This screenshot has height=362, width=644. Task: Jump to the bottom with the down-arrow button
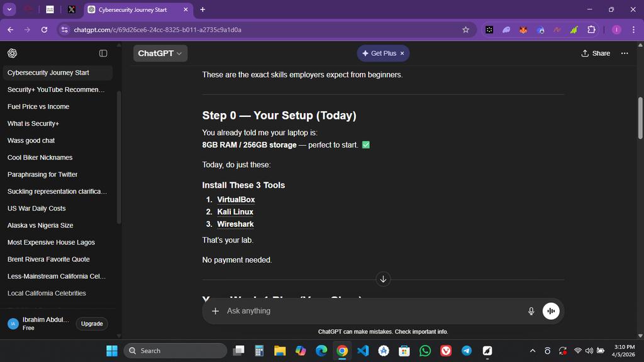383,279
